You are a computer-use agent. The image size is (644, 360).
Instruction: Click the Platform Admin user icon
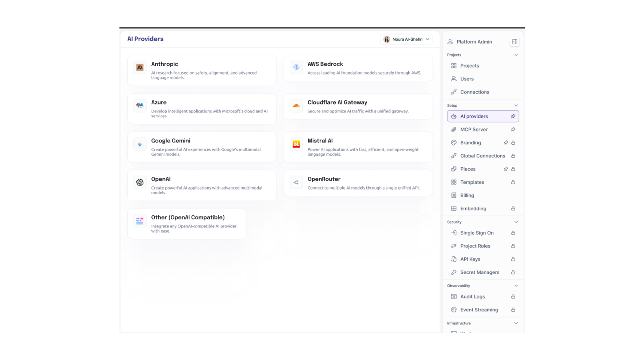(450, 42)
